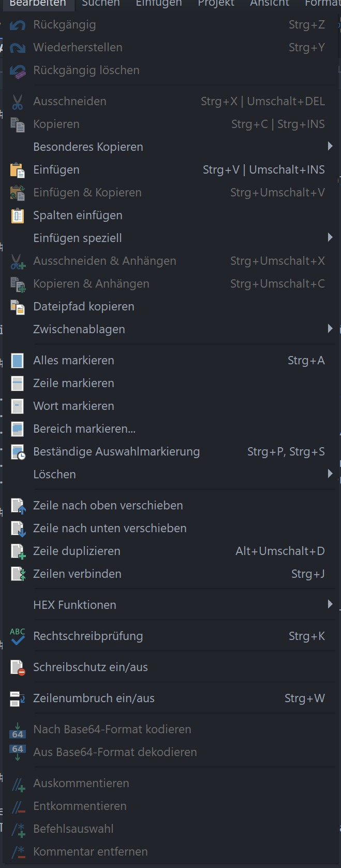Expand the Einfügen speziell submenu arrow
The width and height of the screenshot is (341, 868).
330,238
